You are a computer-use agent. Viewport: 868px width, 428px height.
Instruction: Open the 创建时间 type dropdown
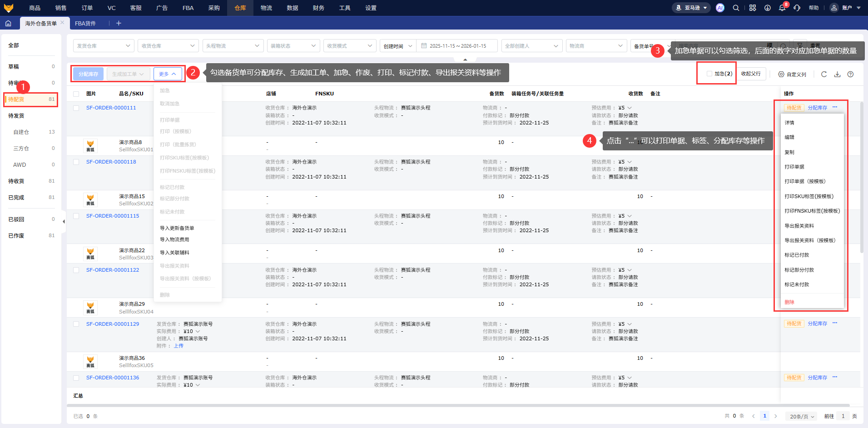(398, 46)
